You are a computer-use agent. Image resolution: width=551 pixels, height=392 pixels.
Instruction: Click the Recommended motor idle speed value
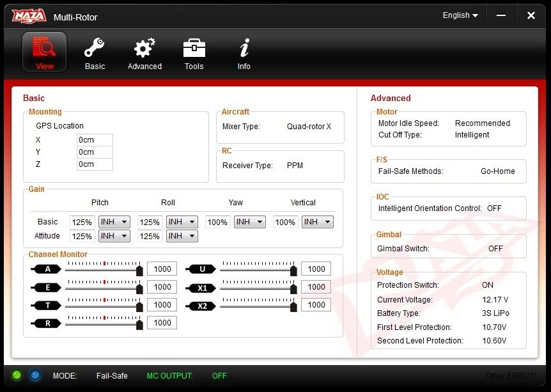click(x=483, y=123)
